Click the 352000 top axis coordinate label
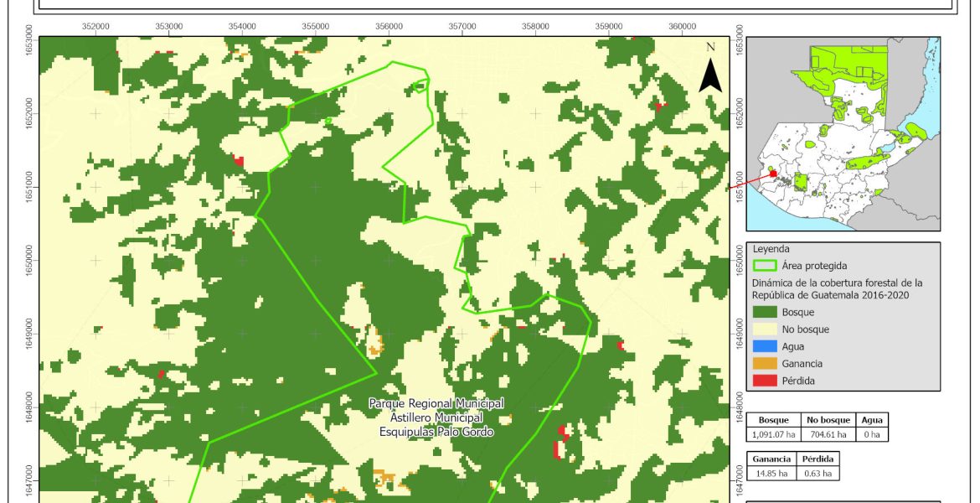Viewport: 980px width, 503px height. [x=96, y=27]
